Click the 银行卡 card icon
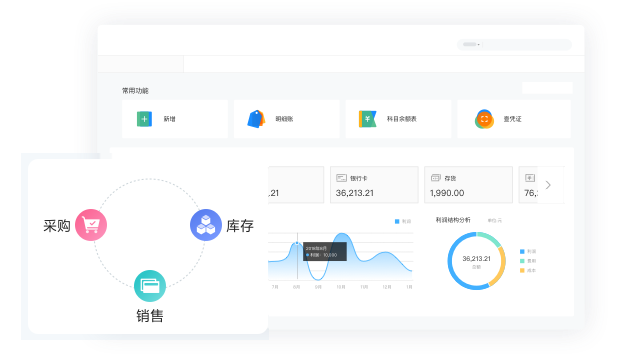Viewport: 640px width, 360px height. click(x=341, y=178)
